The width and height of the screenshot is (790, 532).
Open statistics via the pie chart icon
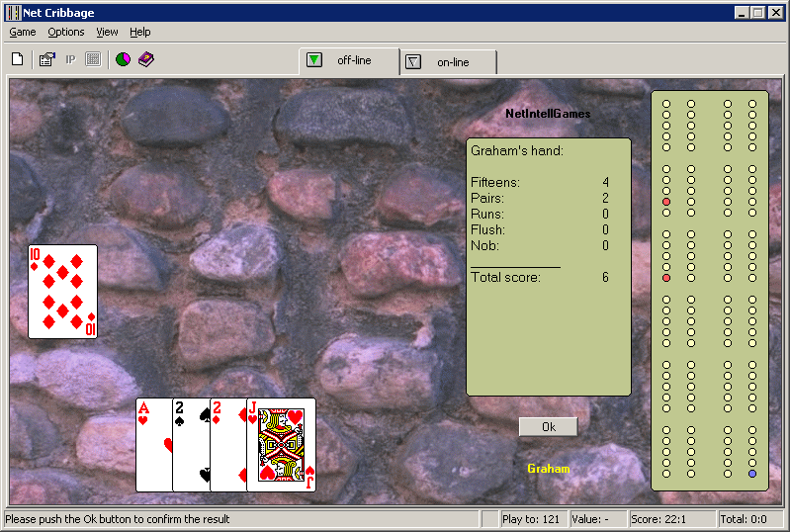pos(123,59)
